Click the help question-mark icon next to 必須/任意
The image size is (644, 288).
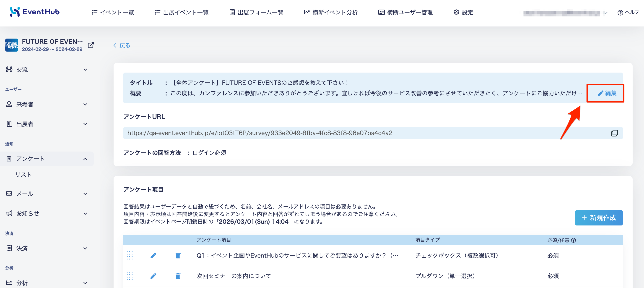pyautogui.click(x=574, y=240)
